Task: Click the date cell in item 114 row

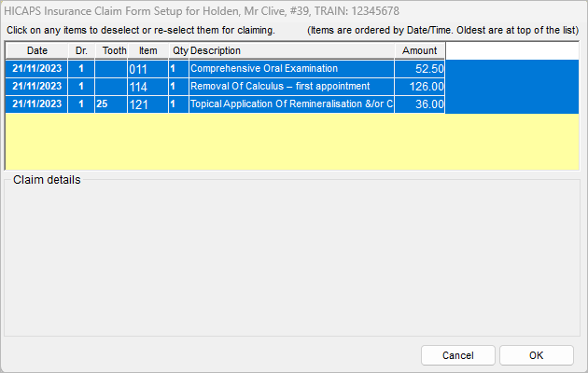Action: [36, 86]
